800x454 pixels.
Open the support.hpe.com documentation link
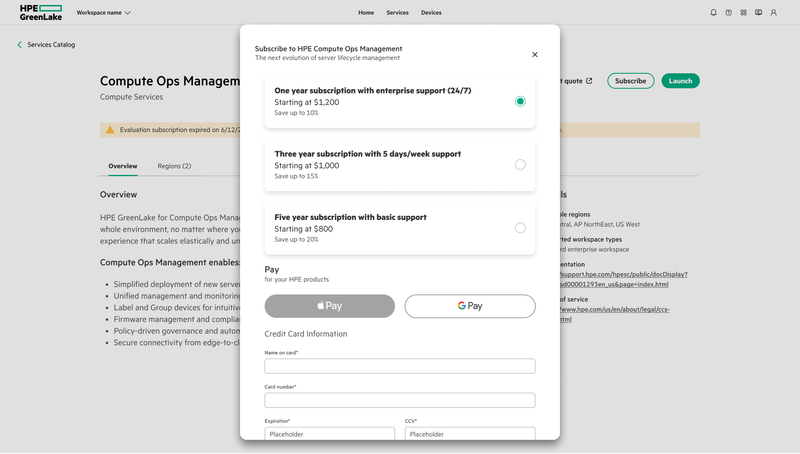click(x=623, y=280)
